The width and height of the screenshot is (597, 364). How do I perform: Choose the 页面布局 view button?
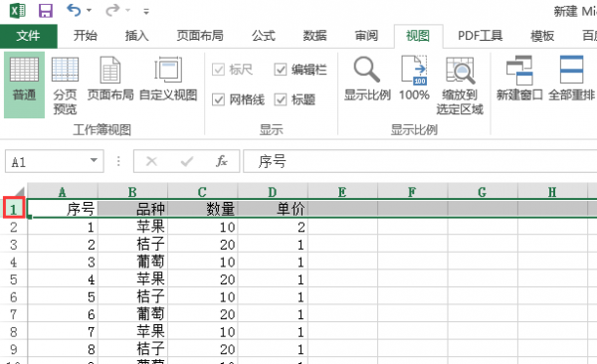(110, 79)
